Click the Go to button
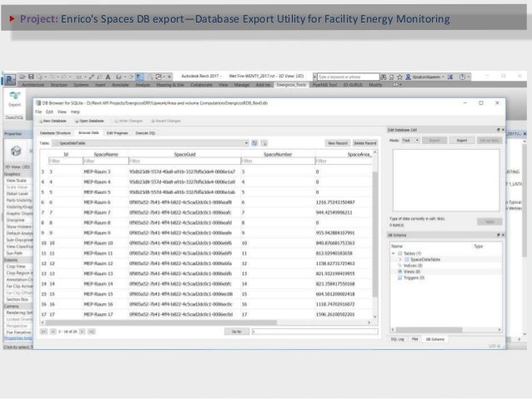532x399 pixels. [237, 332]
